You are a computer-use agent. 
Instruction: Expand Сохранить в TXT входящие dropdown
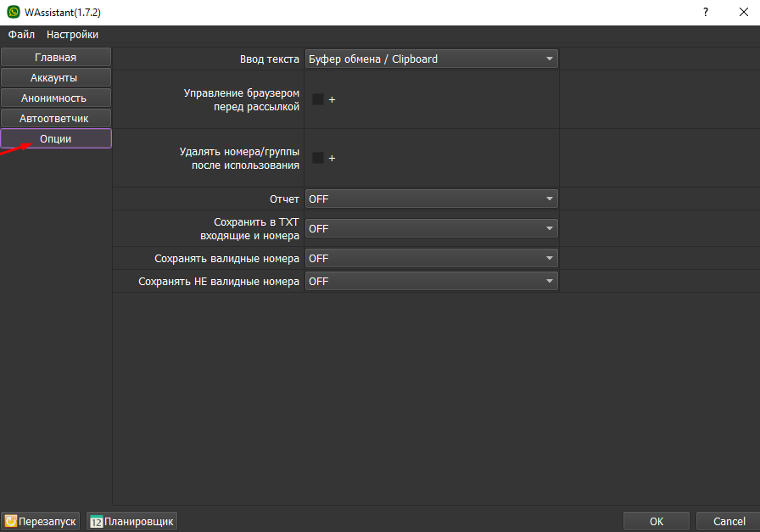[431, 228]
